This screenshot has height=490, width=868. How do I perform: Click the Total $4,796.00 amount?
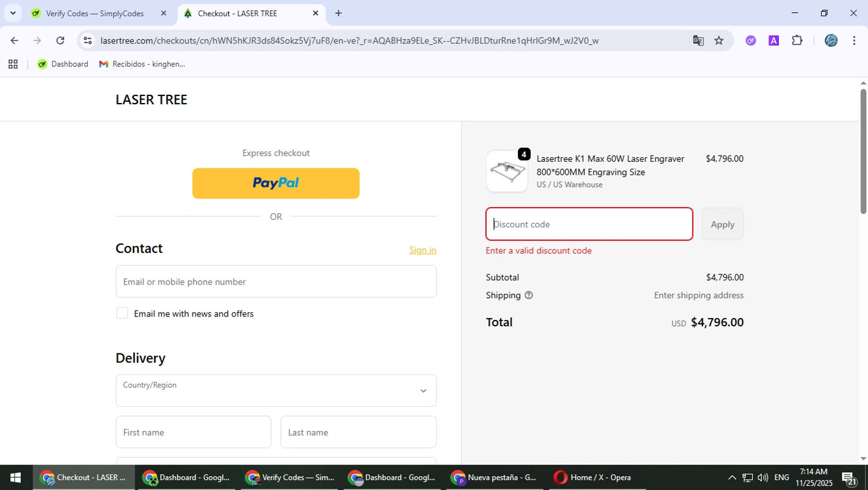(x=717, y=322)
